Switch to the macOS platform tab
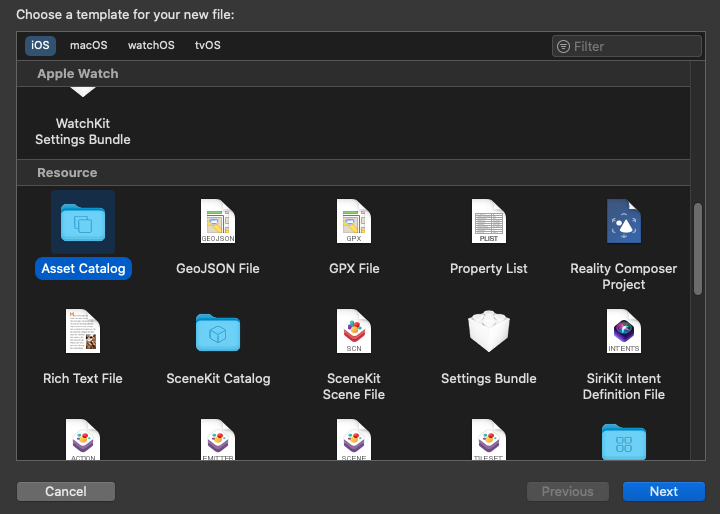 tap(89, 45)
